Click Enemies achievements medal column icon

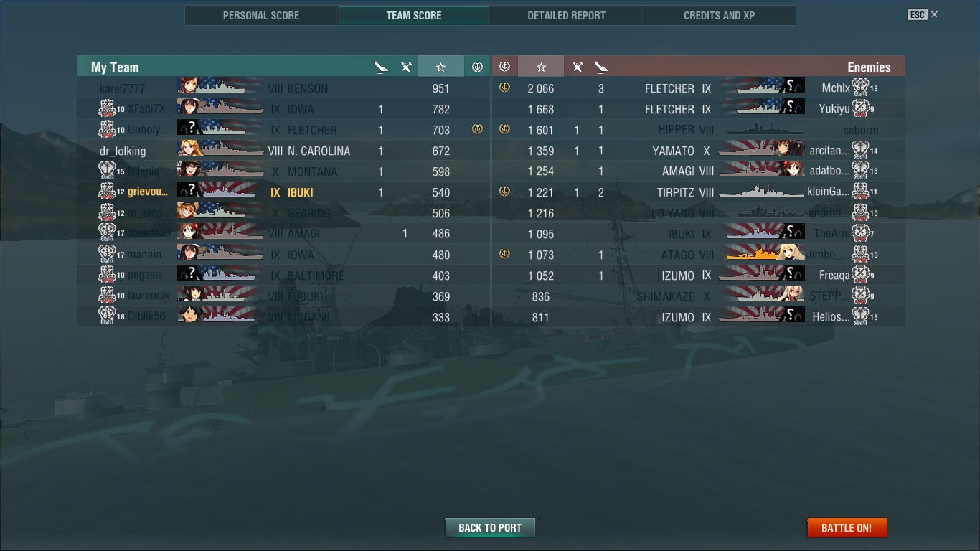tap(504, 67)
